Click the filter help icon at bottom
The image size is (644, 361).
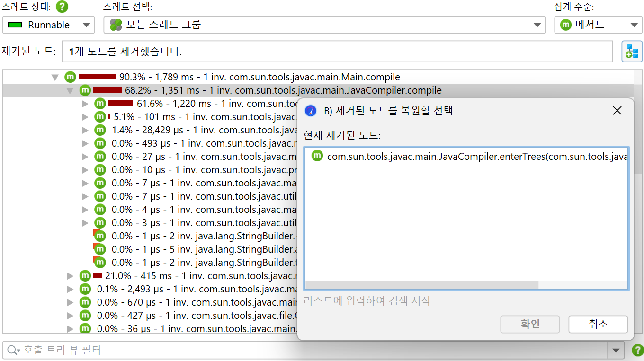pyautogui.click(x=637, y=351)
